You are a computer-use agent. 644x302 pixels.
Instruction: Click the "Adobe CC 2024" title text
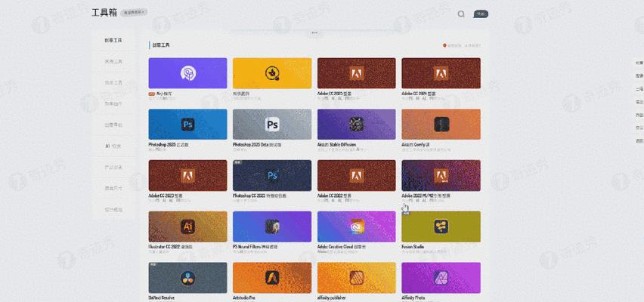pyautogui.click(x=419, y=94)
